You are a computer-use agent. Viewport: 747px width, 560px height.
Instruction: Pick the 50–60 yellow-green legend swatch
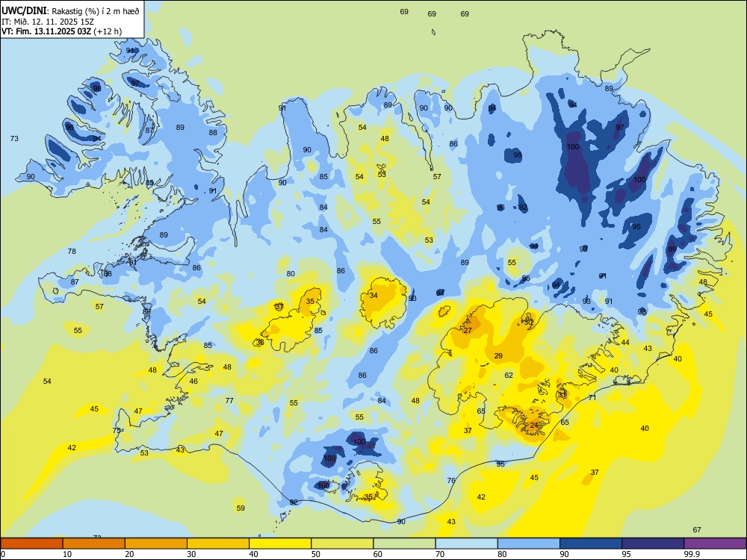click(x=342, y=544)
